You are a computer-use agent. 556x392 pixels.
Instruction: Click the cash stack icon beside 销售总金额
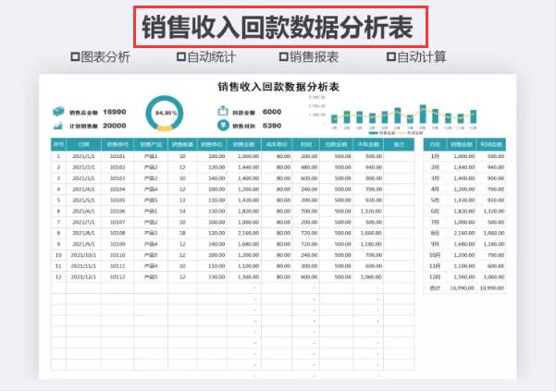[58, 112]
